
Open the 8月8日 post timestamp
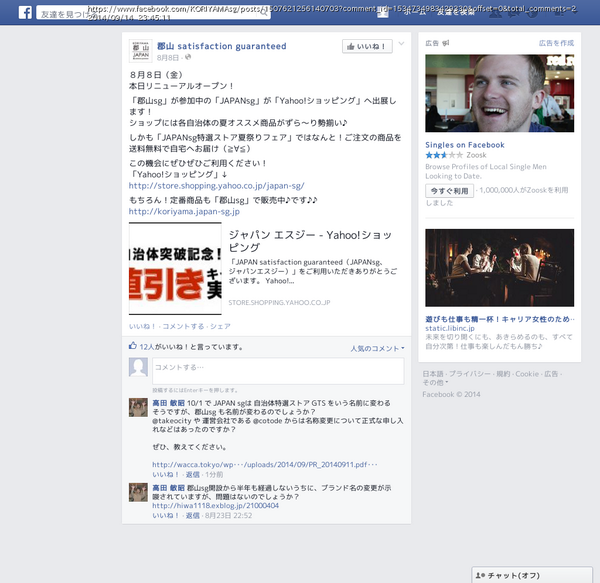168,58
